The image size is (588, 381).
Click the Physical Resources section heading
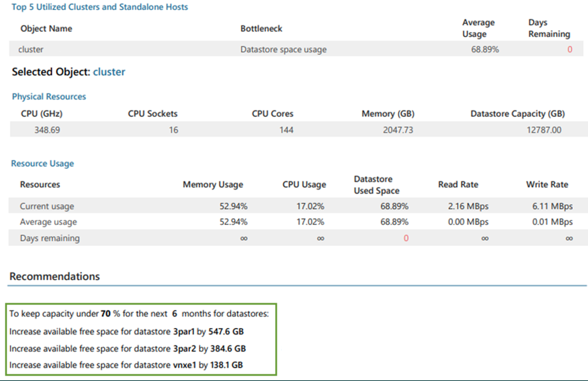coord(49,96)
